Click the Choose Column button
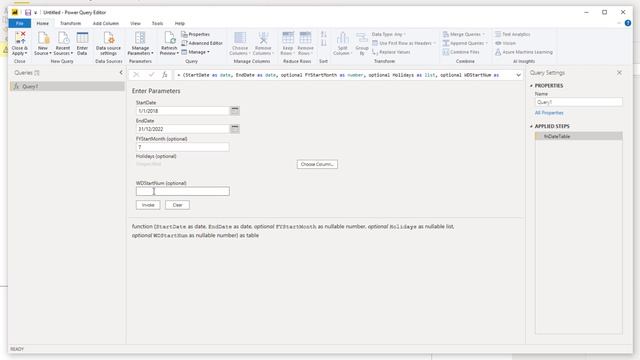 pos(317,164)
